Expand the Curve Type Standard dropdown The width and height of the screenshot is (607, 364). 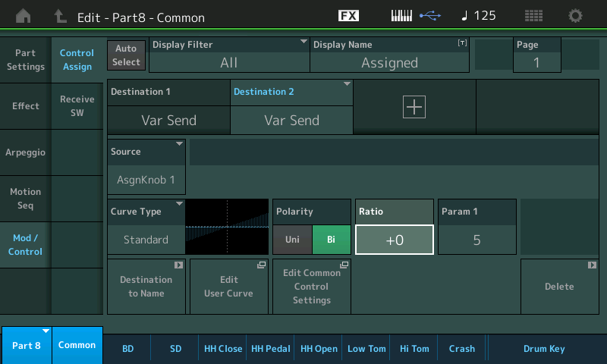146,226
